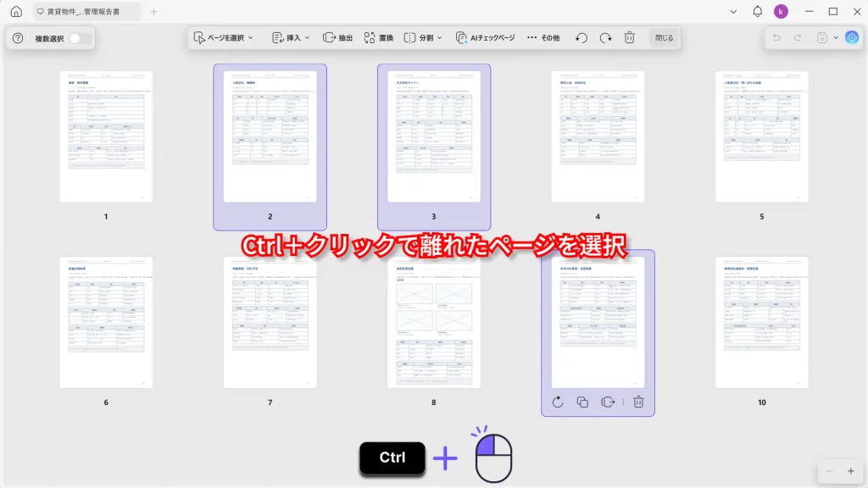This screenshot has height=488, width=868.
Task: Click the redo arrow in the top right
Action: click(798, 37)
